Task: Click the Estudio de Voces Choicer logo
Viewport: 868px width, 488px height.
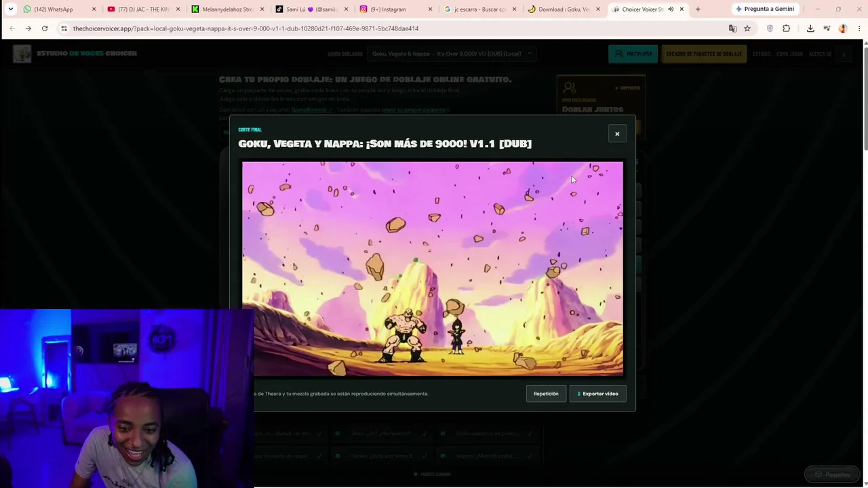Action: [75, 54]
